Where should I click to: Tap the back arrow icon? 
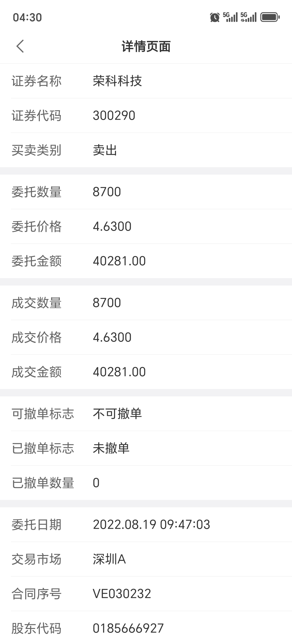tap(20, 46)
